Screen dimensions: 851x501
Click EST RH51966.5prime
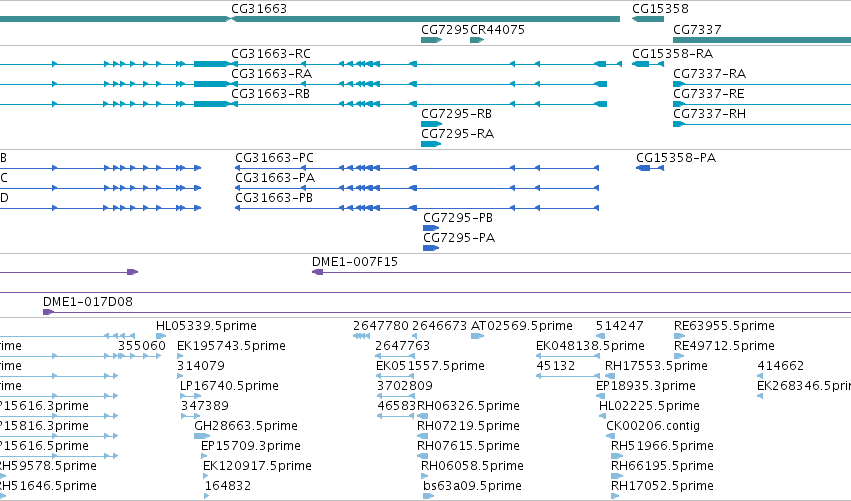click(x=662, y=446)
